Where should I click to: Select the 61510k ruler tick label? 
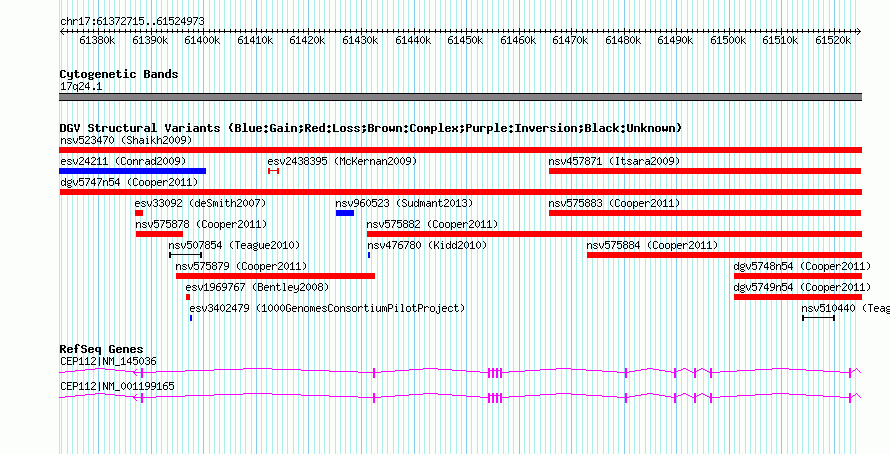pyautogui.click(x=781, y=40)
